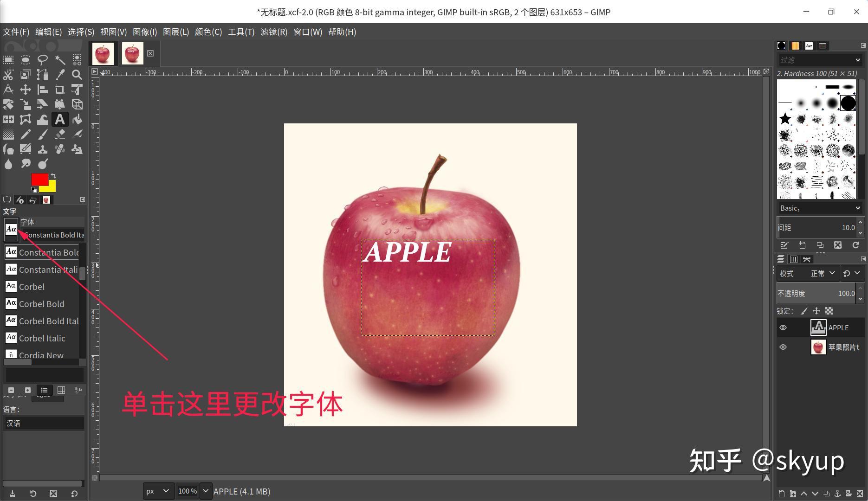The image size is (868, 501).
Task: Open the brush spacing Basic dropdown
Action: point(819,208)
